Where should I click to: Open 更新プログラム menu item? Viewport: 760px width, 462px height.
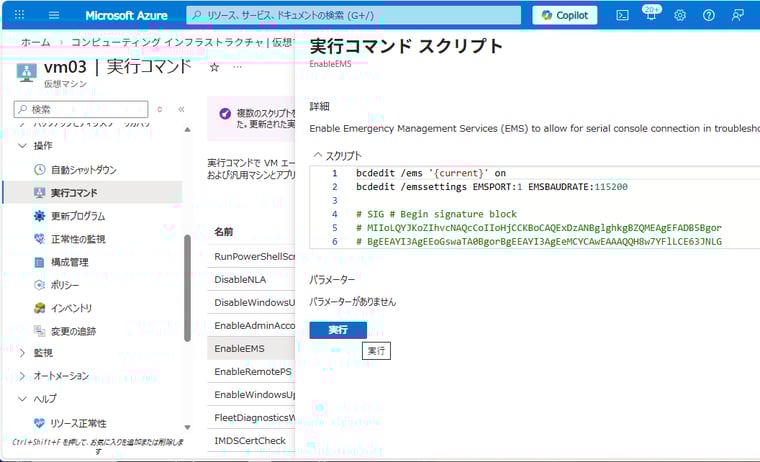(x=78, y=216)
